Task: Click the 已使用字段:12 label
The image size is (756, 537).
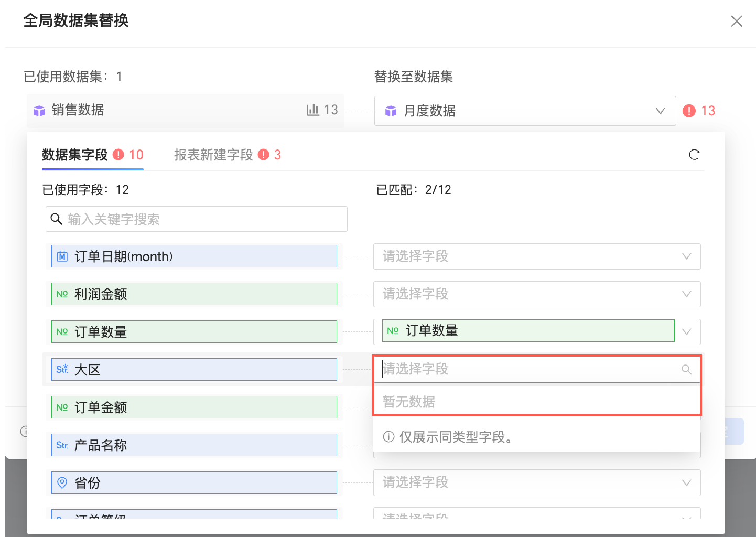Action: pos(85,190)
